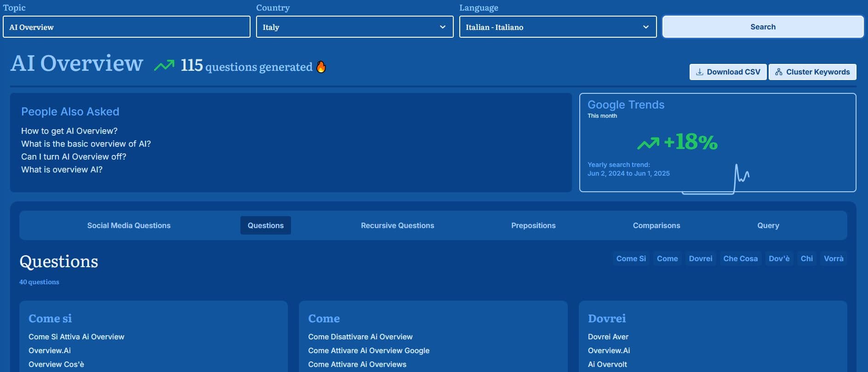
Task: Select the Dov'è filter chip
Action: point(779,258)
